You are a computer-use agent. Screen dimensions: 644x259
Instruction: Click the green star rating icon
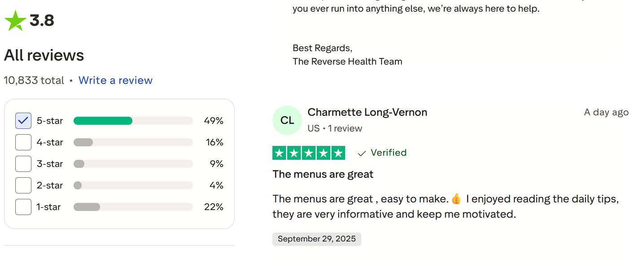pos(15,21)
